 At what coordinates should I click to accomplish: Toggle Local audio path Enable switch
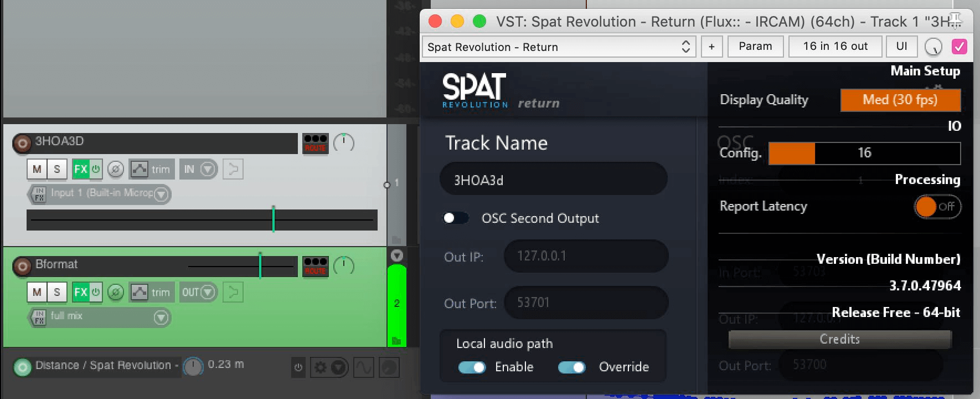coord(472,367)
